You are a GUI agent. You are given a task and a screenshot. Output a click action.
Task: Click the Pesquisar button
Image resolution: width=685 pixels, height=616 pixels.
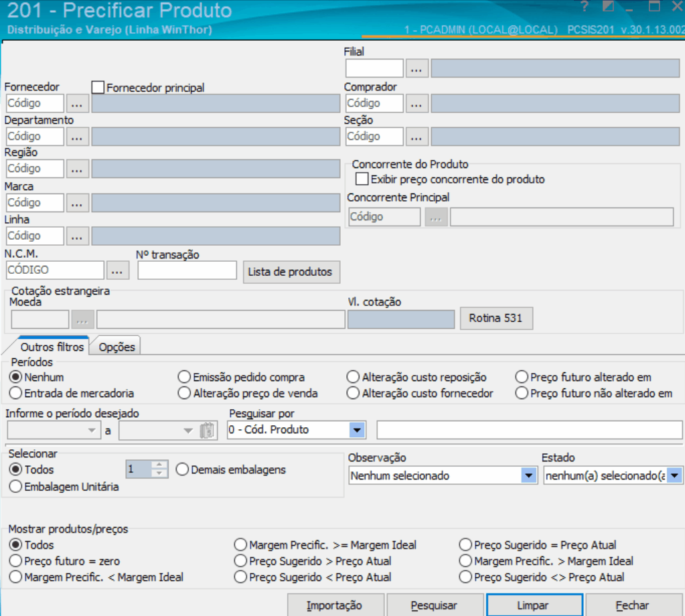pos(435,605)
